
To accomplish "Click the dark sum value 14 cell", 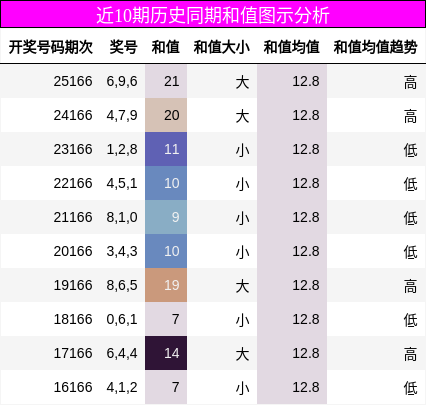I will 166,353.
